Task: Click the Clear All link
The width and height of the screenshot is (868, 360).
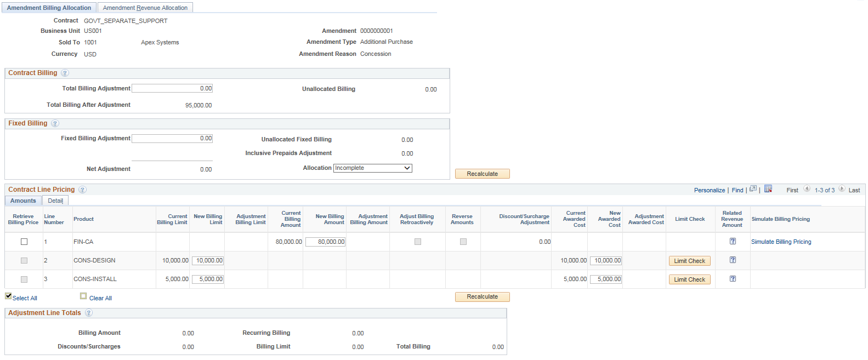Action: tap(100, 298)
